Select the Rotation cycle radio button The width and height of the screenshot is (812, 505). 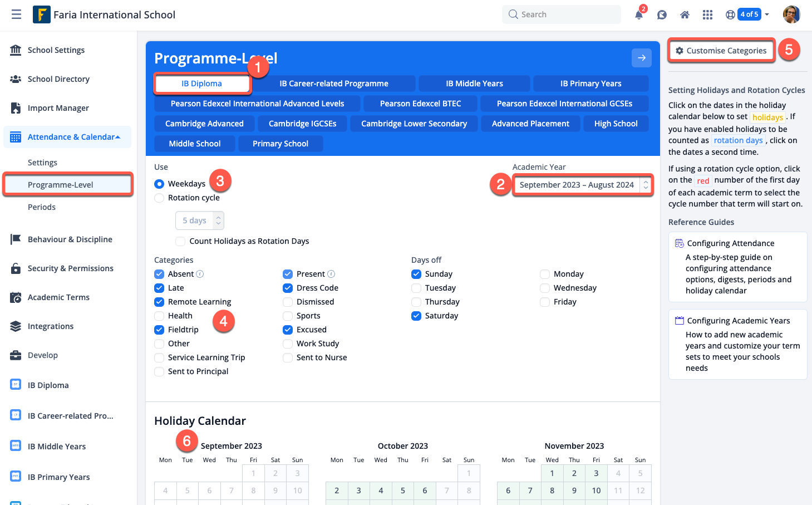point(159,198)
